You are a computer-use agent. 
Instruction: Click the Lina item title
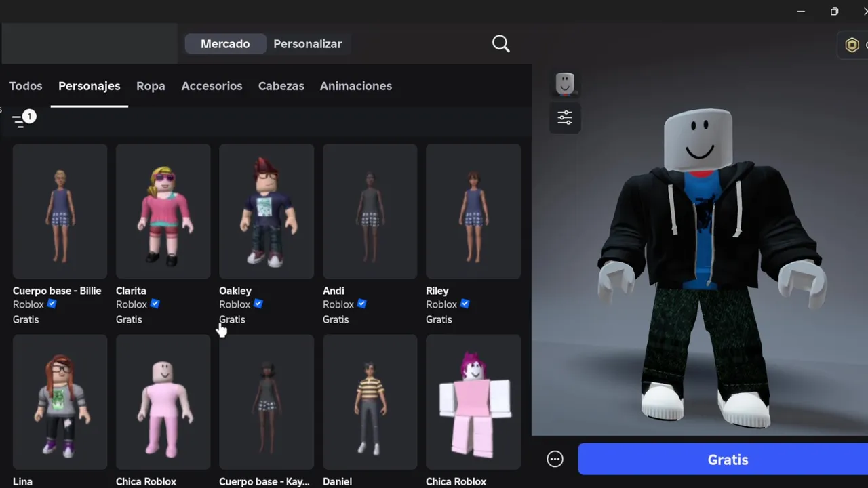22,481
